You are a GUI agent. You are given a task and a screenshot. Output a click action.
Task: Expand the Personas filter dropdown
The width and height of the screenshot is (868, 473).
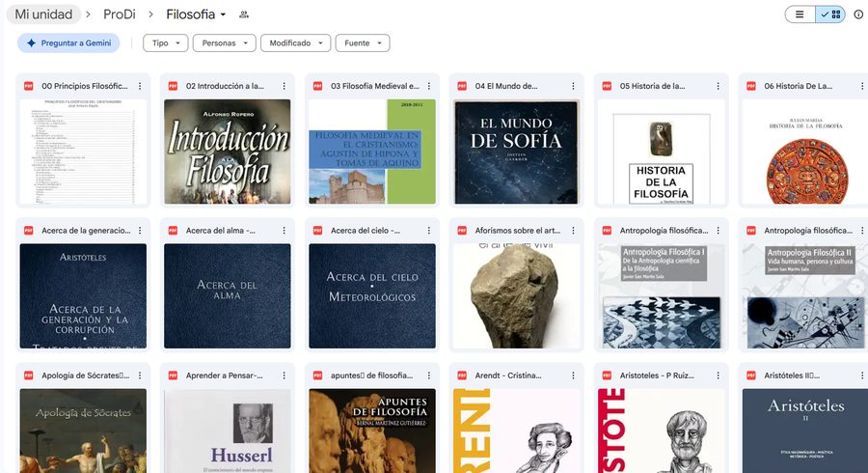point(224,43)
